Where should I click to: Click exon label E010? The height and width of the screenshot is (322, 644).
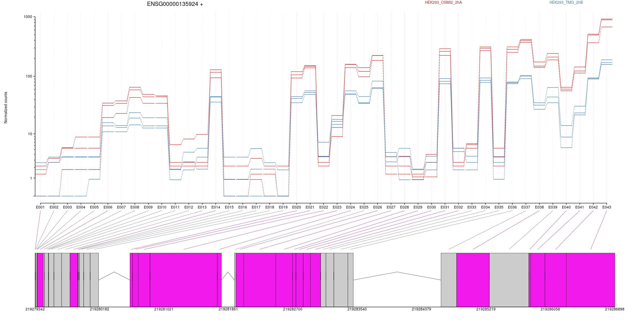162,207
